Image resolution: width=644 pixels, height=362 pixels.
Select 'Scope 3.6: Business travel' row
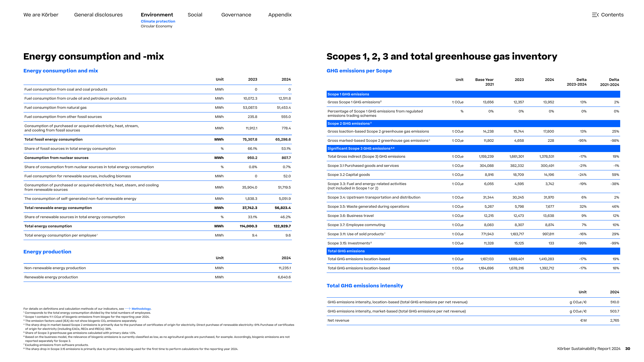(x=473, y=216)
